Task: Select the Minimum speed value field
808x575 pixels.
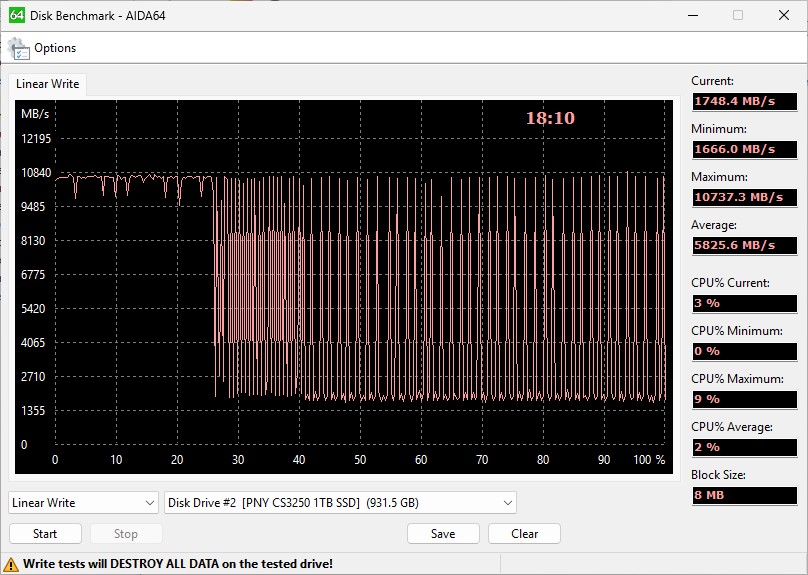Action: 744,149
